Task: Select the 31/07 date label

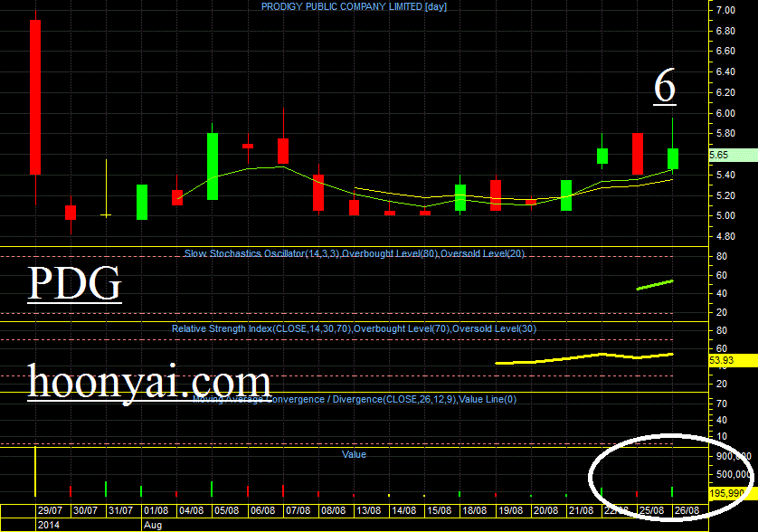Action: 120,510
